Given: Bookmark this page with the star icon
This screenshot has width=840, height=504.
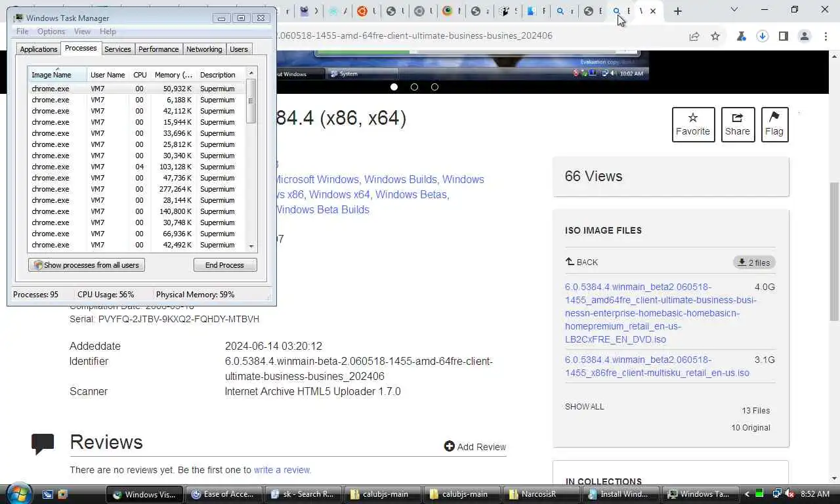Looking at the screenshot, I should [715, 37].
